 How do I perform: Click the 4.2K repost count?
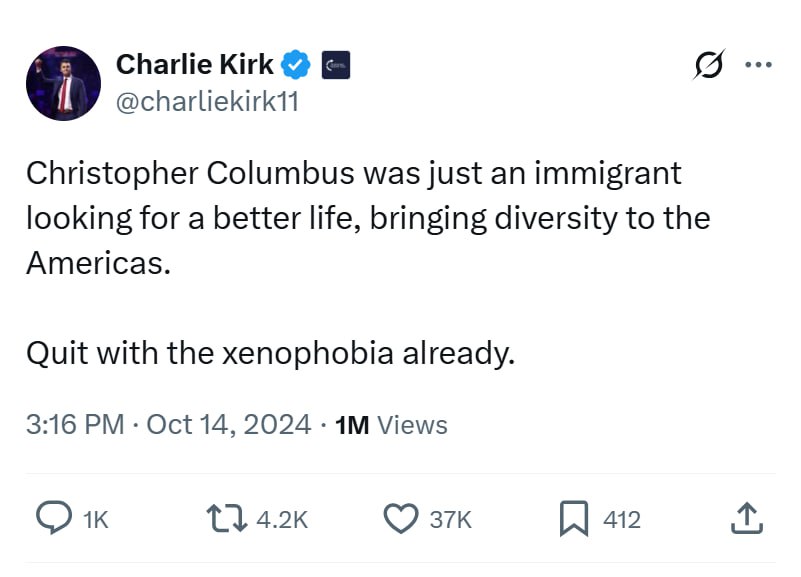(x=282, y=519)
